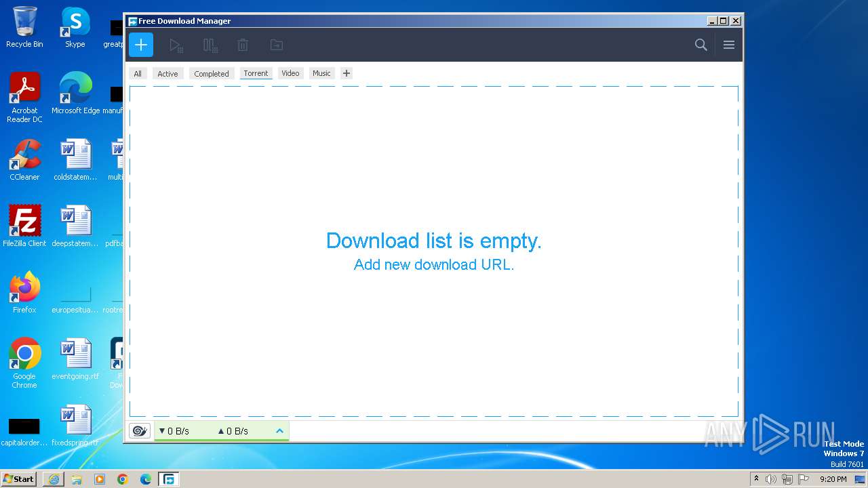Select the eventgoing.rtf file

[x=75, y=359]
